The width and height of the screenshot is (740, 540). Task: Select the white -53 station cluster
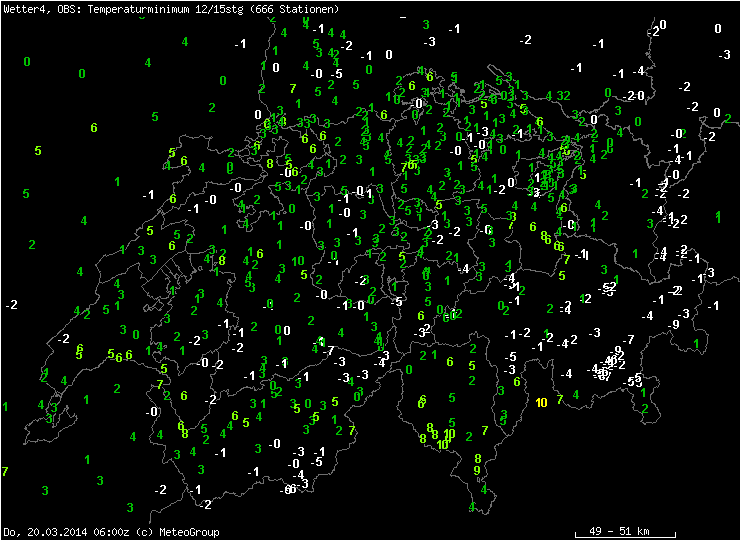click(x=633, y=381)
